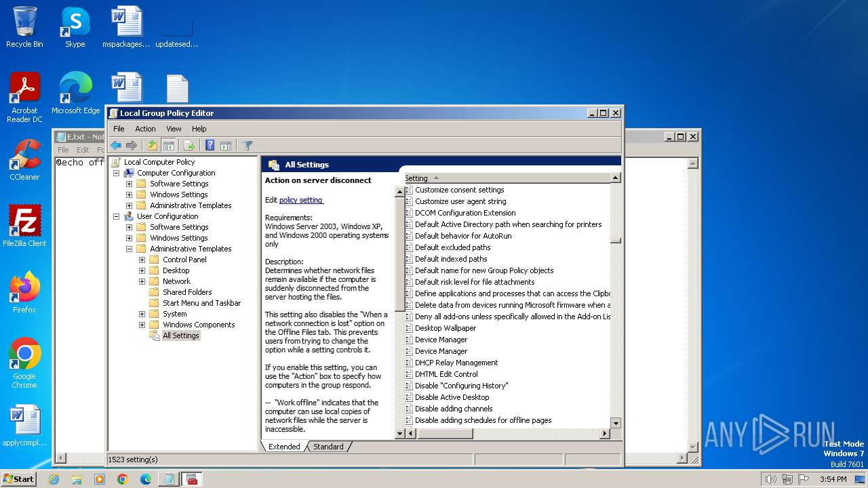Click volume speaker icon in system tray

point(770,479)
